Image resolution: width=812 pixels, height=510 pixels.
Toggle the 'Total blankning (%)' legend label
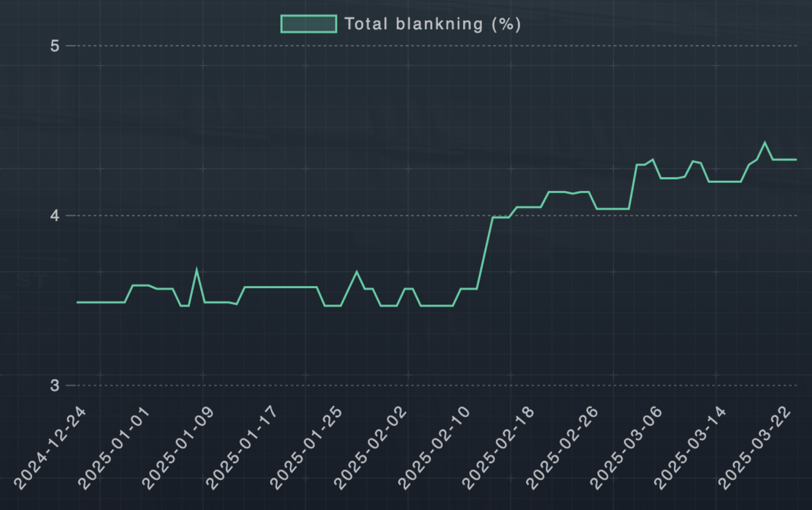pos(432,24)
